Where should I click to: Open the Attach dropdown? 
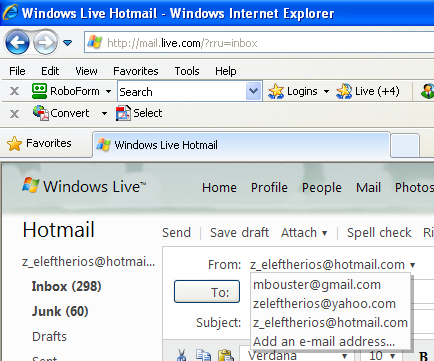(304, 233)
